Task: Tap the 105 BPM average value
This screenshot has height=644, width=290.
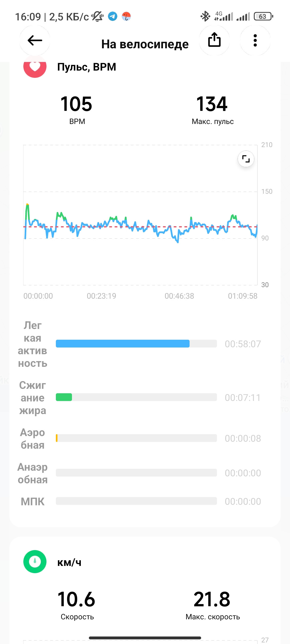Action: click(77, 104)
